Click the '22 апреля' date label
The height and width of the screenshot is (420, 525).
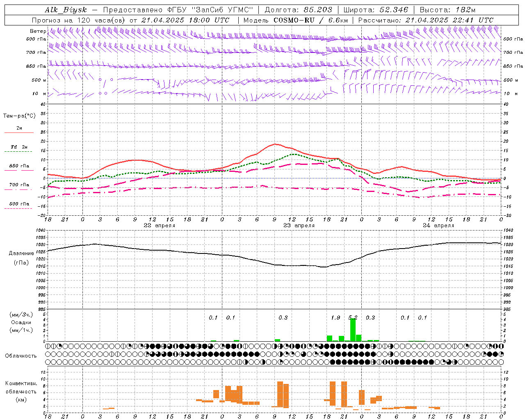[x=159, y=226]
